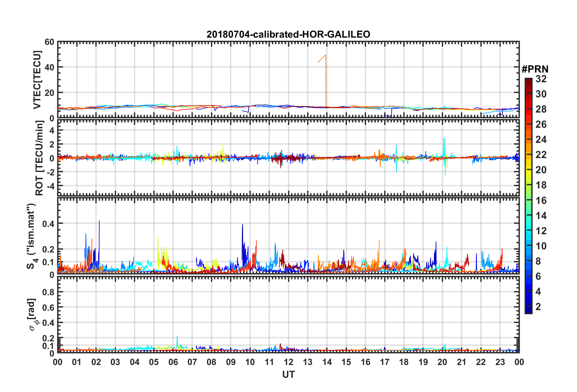Click colorbar tick label 8

538,261
